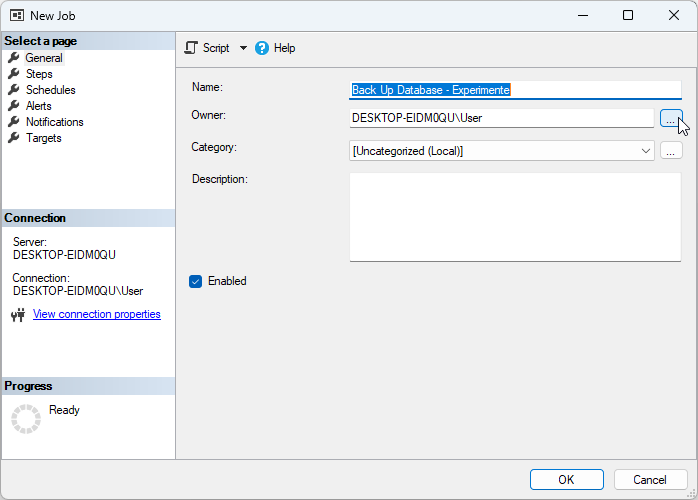Browse for job owner with ellipsis button

tap(670, 119)
